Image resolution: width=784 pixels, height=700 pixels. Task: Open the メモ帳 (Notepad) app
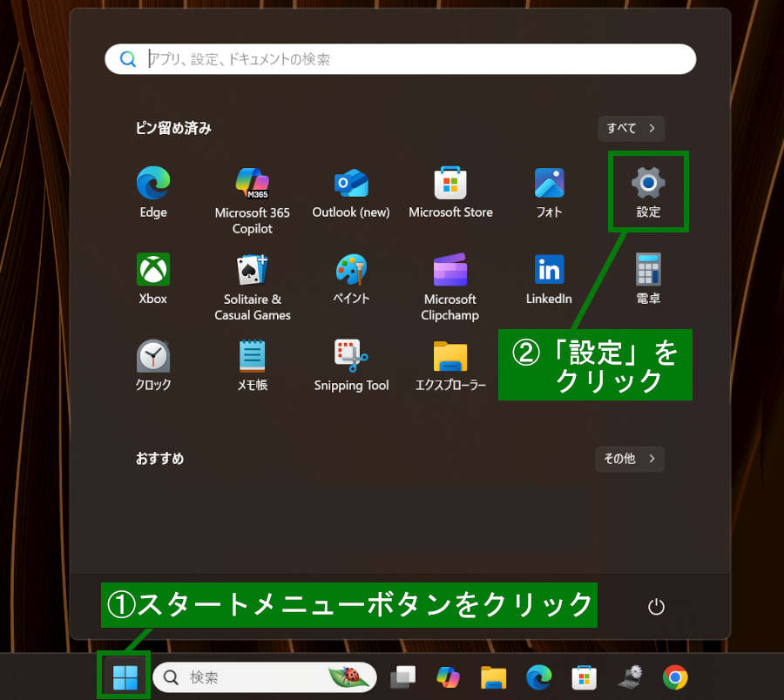coord(252,366)
